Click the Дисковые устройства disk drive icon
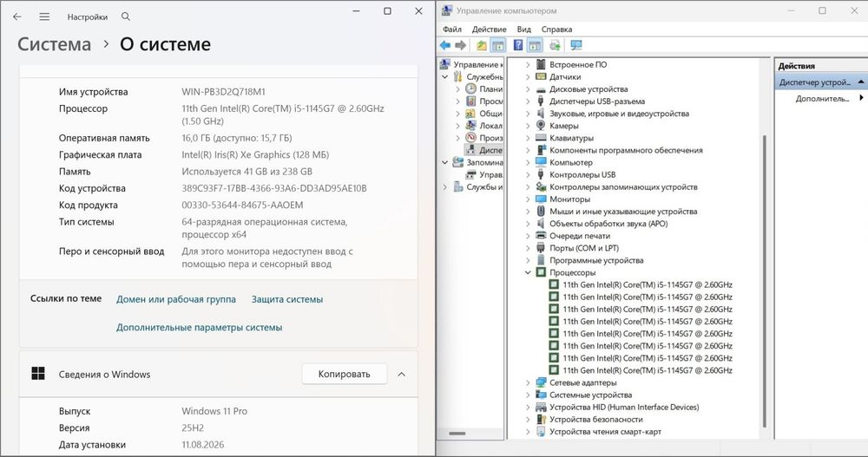 [541, 88]
